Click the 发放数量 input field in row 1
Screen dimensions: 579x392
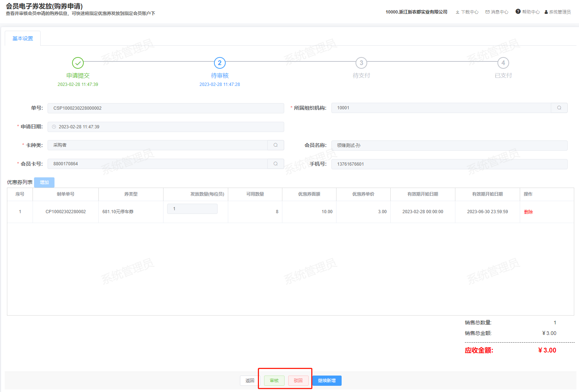(192, 209)
